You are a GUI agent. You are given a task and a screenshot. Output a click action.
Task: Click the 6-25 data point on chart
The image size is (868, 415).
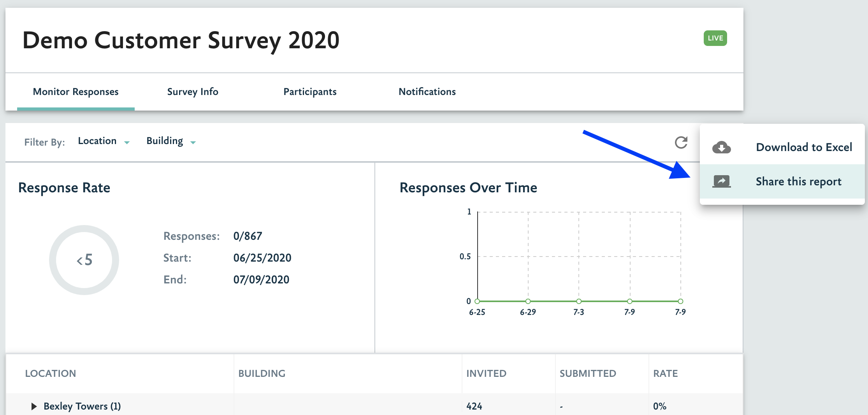click(477, 301)
